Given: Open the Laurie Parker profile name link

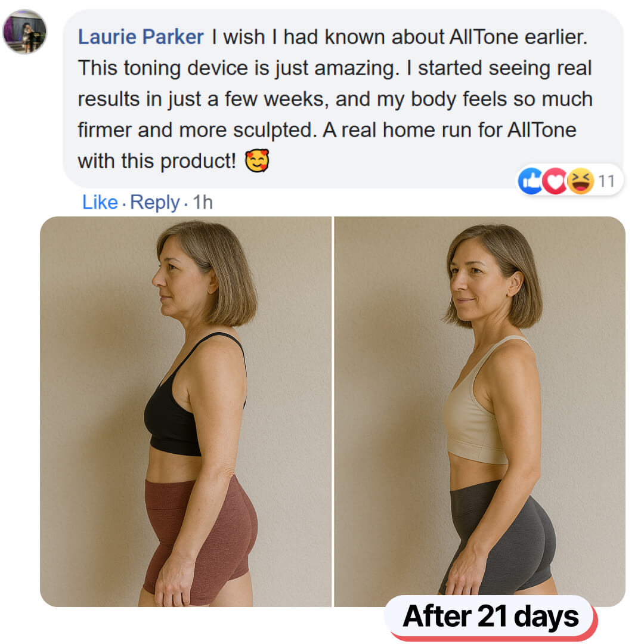Looking at the screenshot, I should [141, 38].
